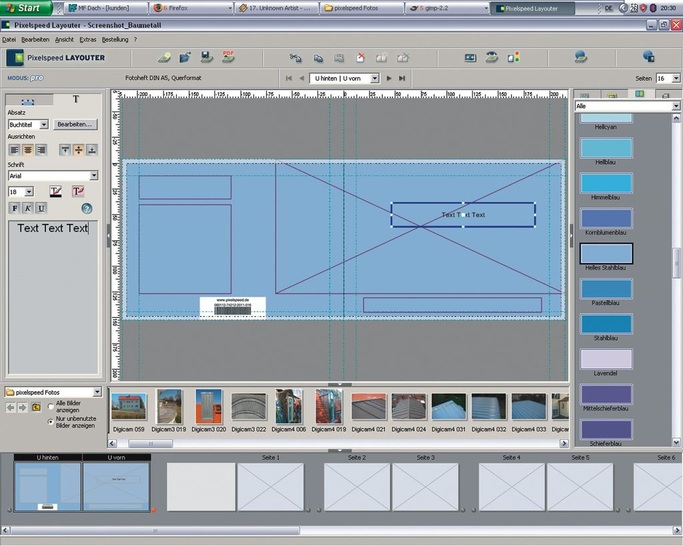Switch to the T text panel tab
Screen dimensions: 683x546
[76, 100]
